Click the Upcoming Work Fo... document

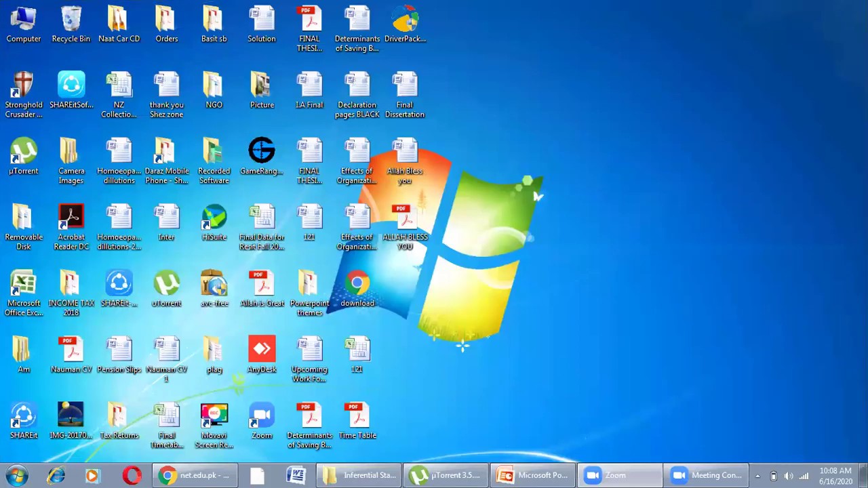[309, 359]
